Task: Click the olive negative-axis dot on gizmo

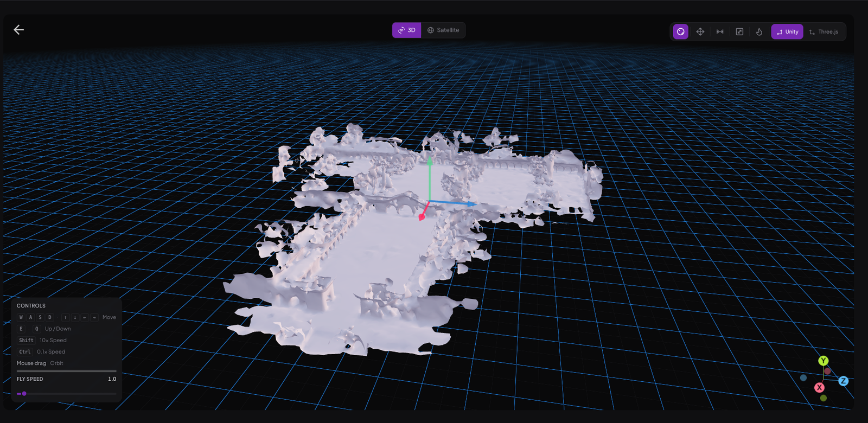Action: pos(824,398)
